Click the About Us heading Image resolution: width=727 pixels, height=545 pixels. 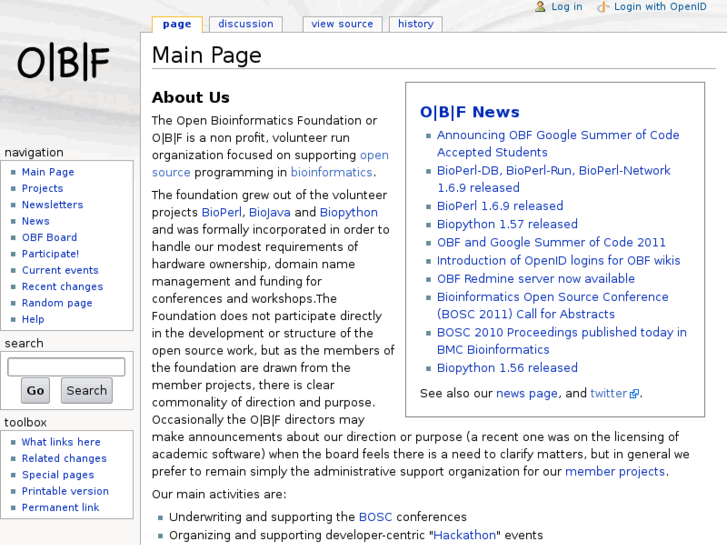click(x=191, y=97)
